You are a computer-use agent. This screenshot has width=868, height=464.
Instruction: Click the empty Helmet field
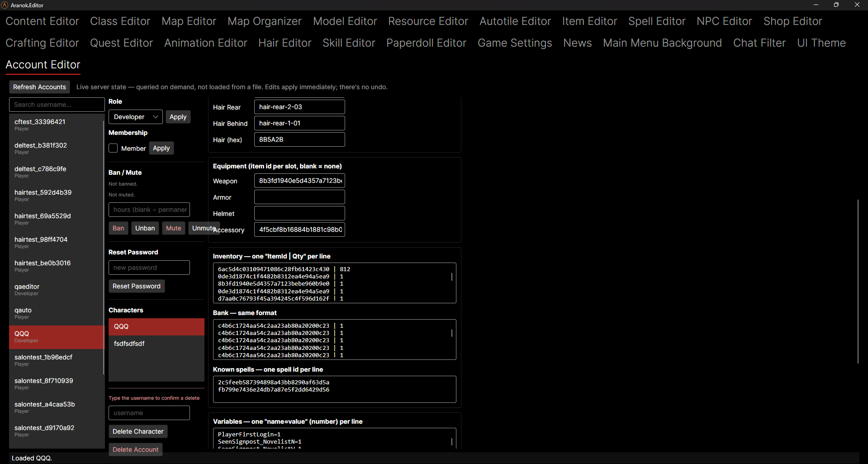pyautogui.click(x=299, y=213)
